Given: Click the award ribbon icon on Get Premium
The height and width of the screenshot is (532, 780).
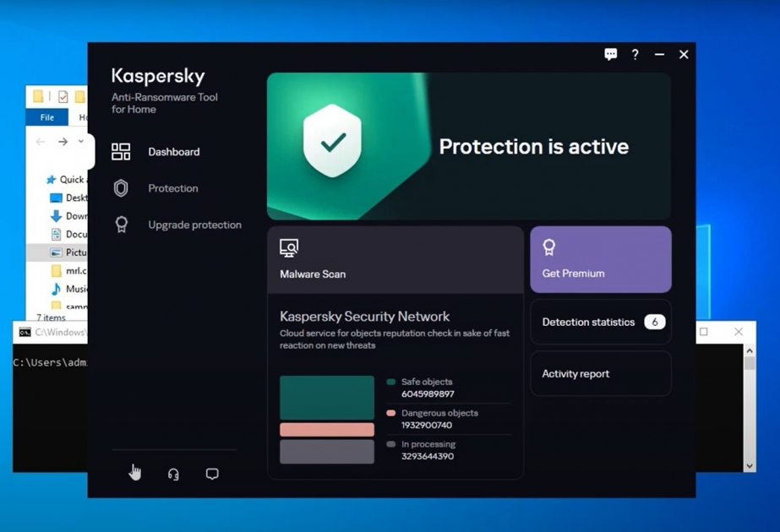Looking at the screenshot, I should click(x=548, y=247).
